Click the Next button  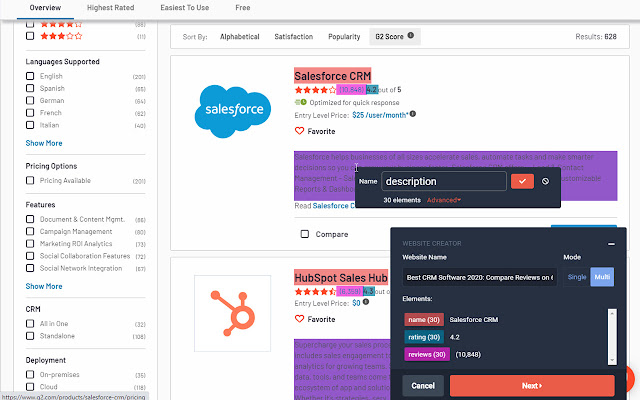[532, 386]
